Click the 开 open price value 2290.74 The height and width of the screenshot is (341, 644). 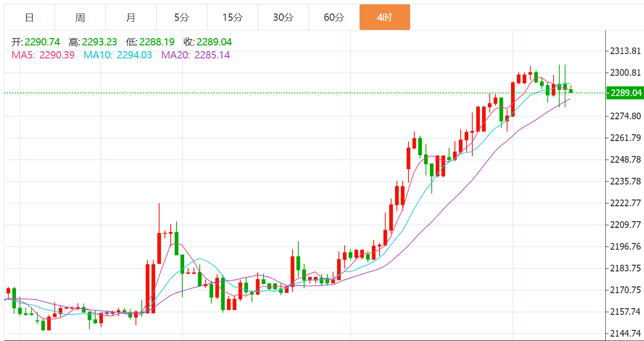click(x=43, y=42)
